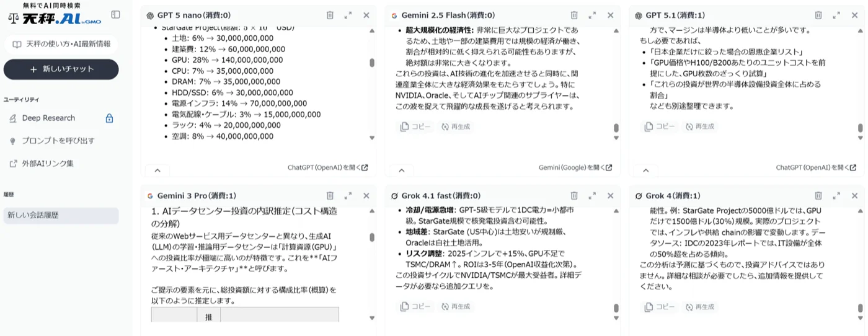Viewport: 868px width, 336px height.
Task: Copy the Gemini 2.5 Flash response
Action: 415,126
